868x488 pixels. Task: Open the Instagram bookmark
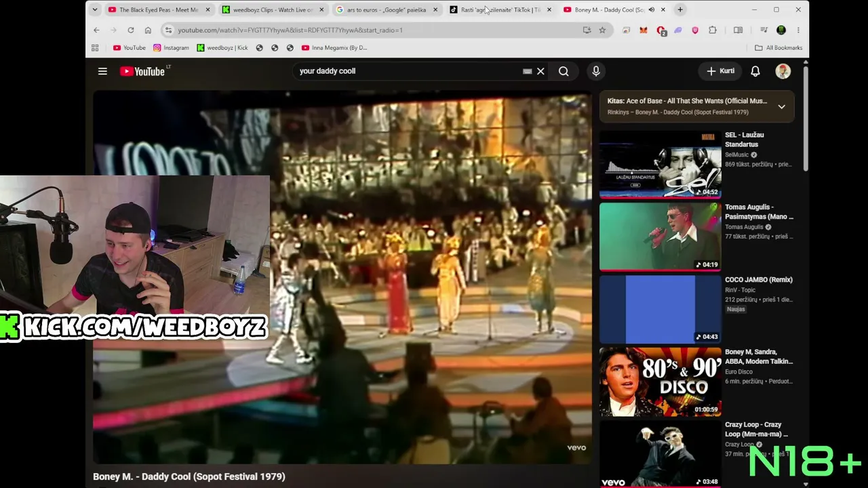tap(171, 48)
